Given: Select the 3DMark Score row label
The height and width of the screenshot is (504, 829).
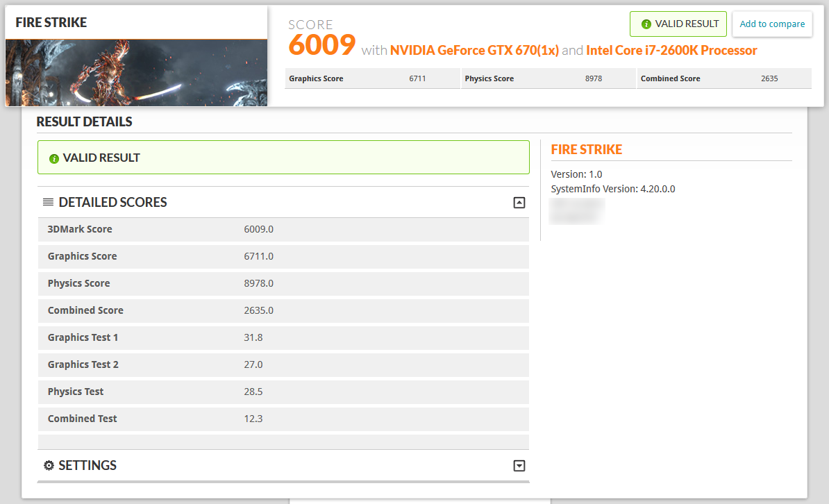Looking at the screenshot, I should [80, 229].
